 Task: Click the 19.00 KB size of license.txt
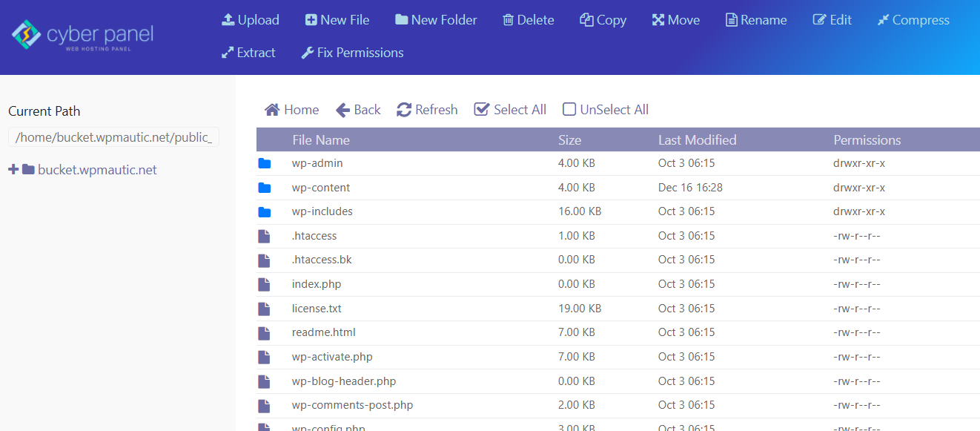click(x=580, y=309)
